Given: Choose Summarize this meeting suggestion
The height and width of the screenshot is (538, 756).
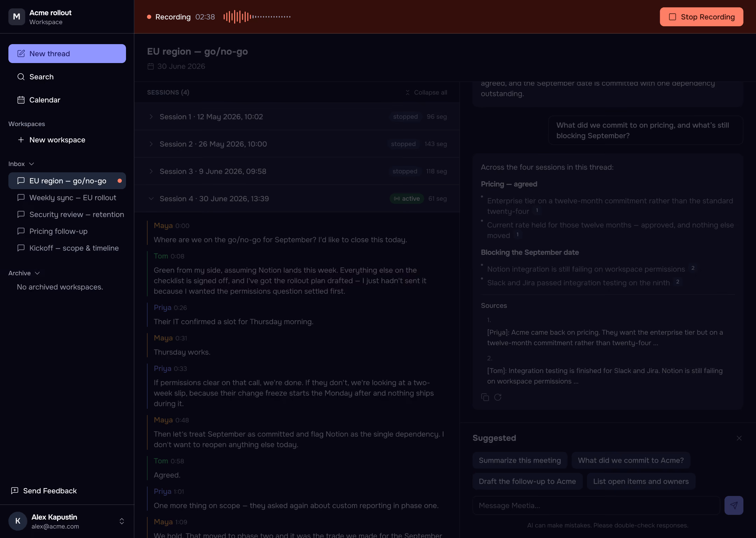Looking at the screenshot, I should coord(520,460).
